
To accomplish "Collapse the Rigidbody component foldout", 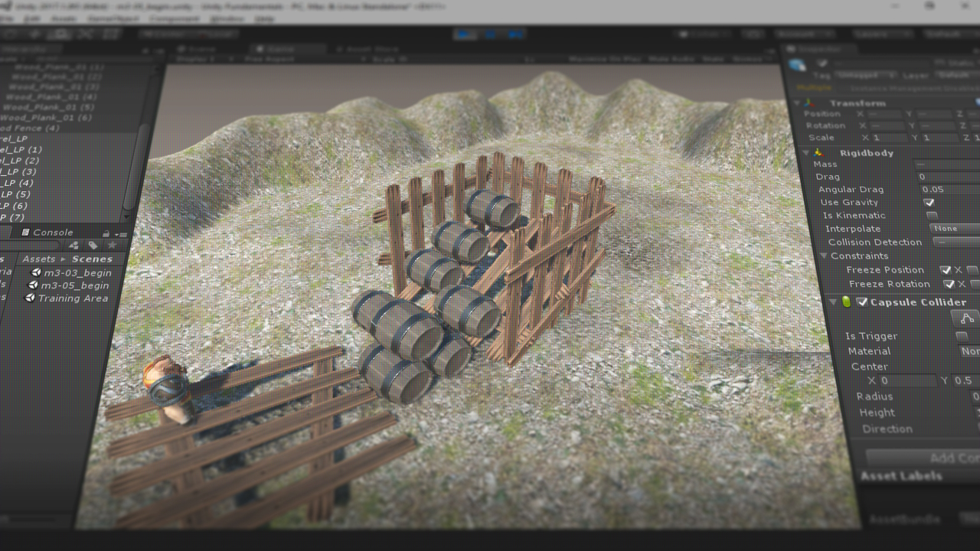I will click(x=805, y=153).
